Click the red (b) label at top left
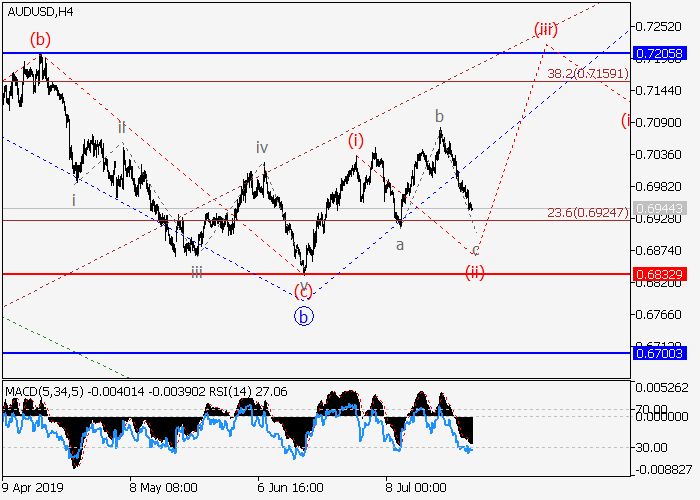The height and width of the screenshot is (500, 700). pos(40,40)
